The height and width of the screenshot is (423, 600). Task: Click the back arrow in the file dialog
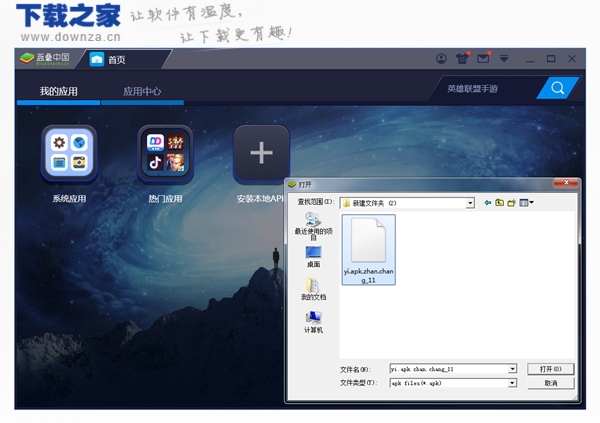tap(488, 203)
